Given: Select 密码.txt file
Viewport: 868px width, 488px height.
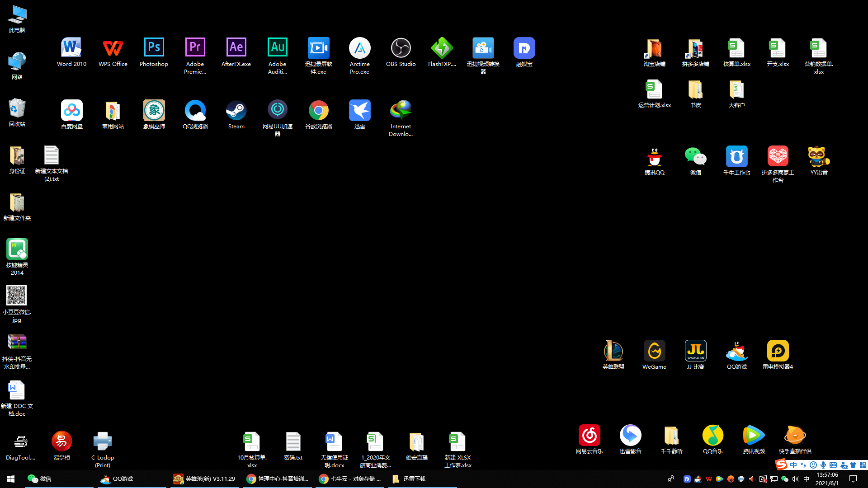Looking at the screenshot, I should [x=293, y=446].
